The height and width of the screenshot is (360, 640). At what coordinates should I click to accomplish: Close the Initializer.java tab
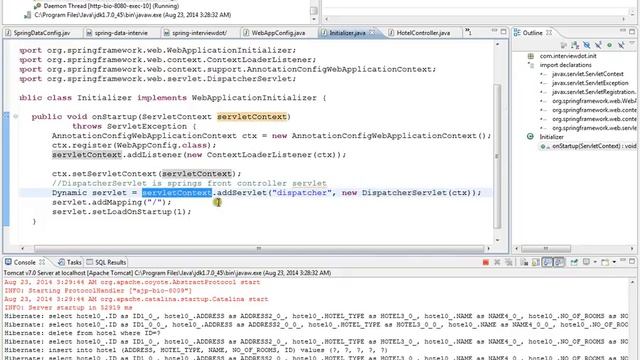(x=372, y=33)
